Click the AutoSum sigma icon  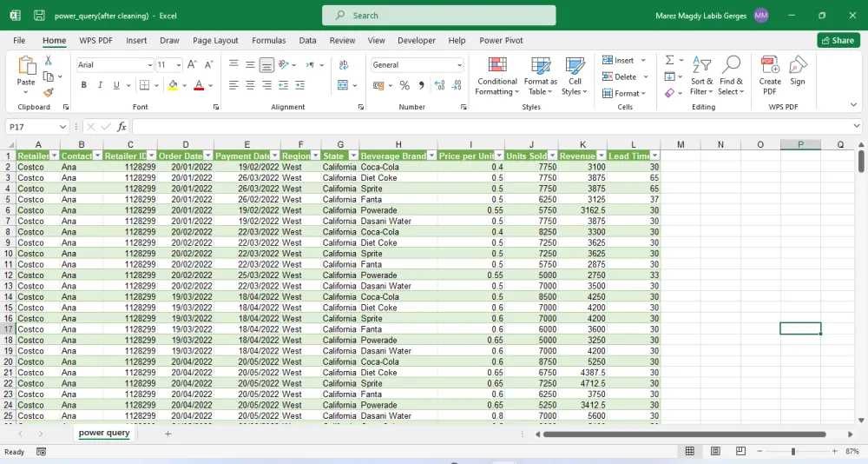coord(670,60)
